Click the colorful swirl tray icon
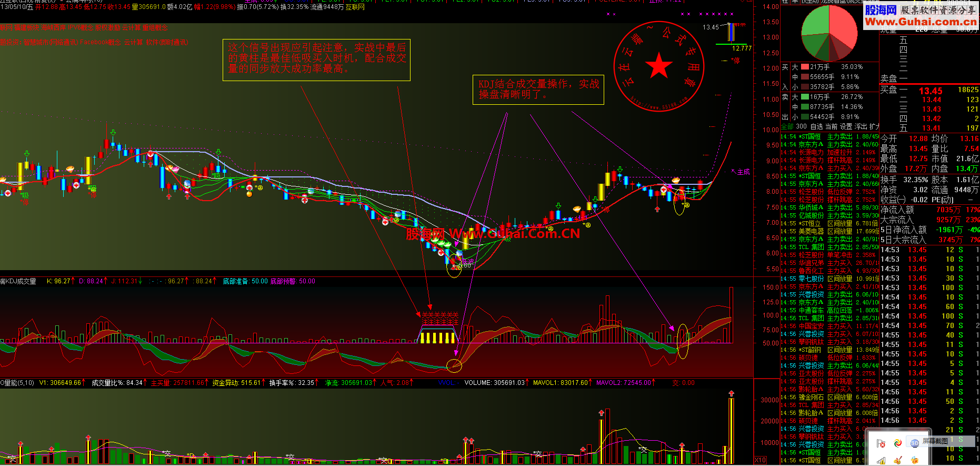This screenshot has width=980, height=466. pyautogui.click(x=898, y=443)
